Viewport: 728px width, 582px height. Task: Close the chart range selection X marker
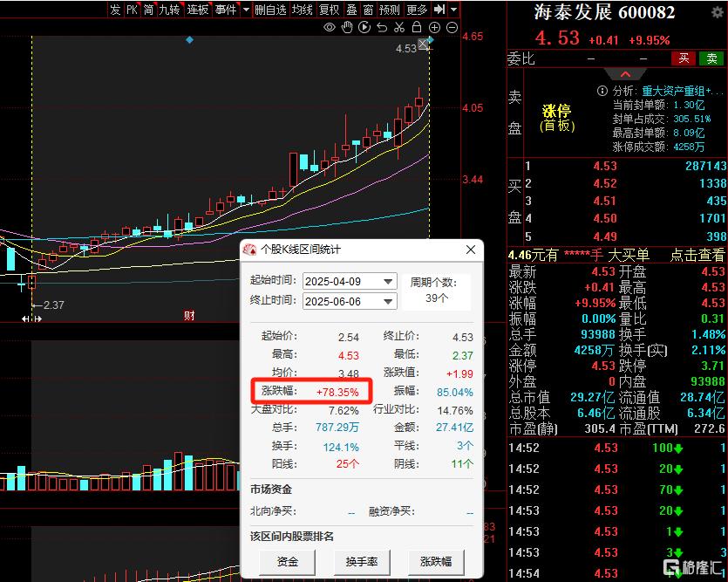coord(423,45)
